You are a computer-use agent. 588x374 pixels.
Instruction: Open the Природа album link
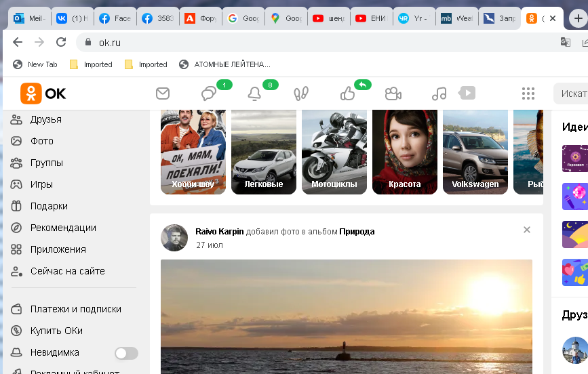pos(357,232)
